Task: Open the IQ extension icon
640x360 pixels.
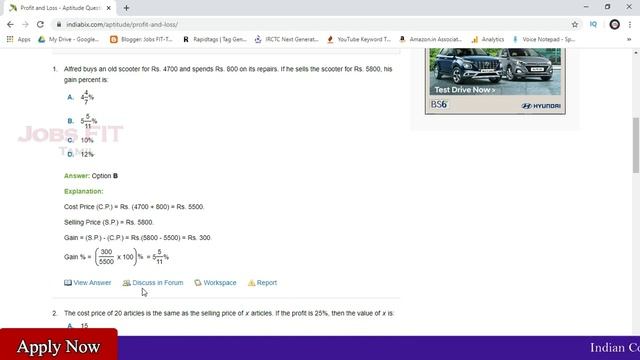Action: (593, 24)
